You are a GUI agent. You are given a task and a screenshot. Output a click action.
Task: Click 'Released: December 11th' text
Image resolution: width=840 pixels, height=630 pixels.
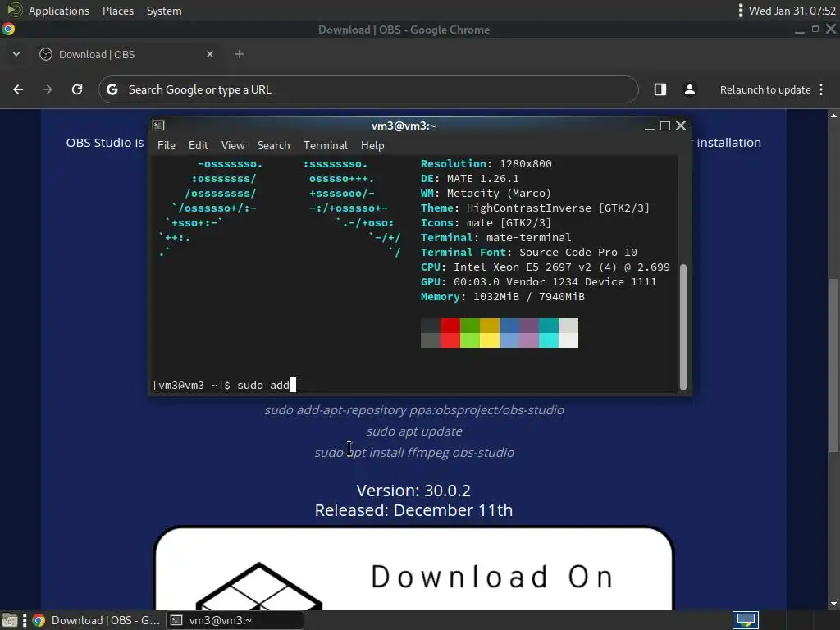click(413, 510)
